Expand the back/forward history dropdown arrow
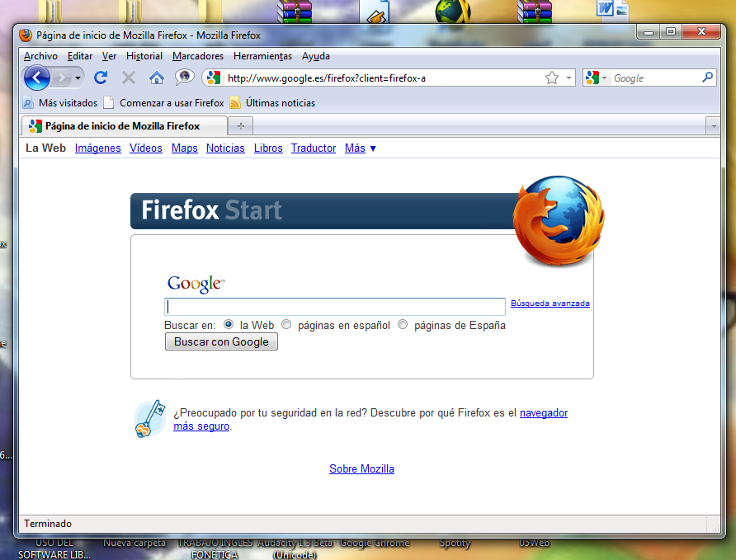This screenshot has height=560, width=736. pos(78,78)
